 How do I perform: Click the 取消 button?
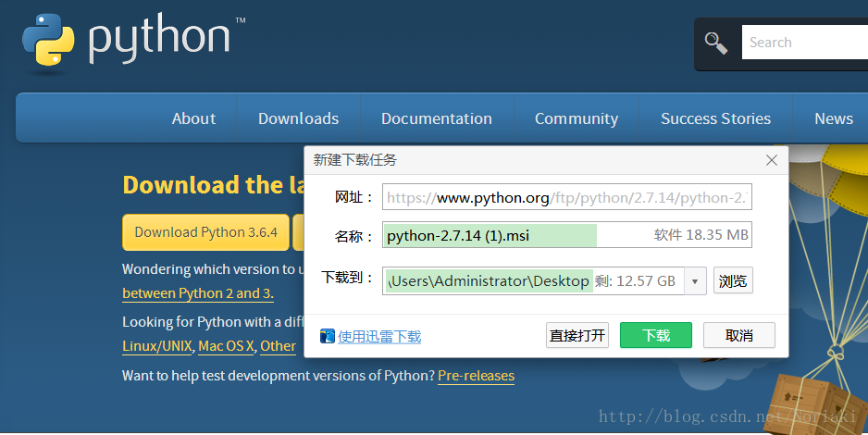point(739,335)
